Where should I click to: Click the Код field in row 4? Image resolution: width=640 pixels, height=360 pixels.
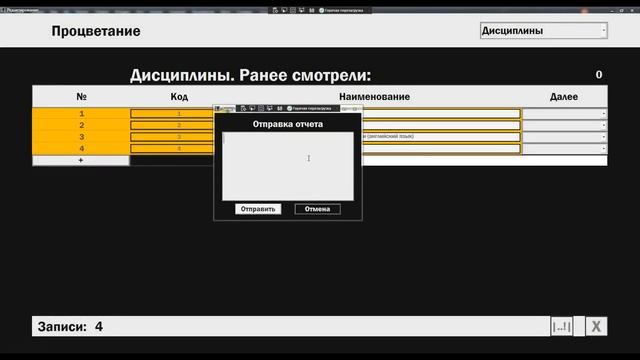pyautogui.click(x=172, y=149)
